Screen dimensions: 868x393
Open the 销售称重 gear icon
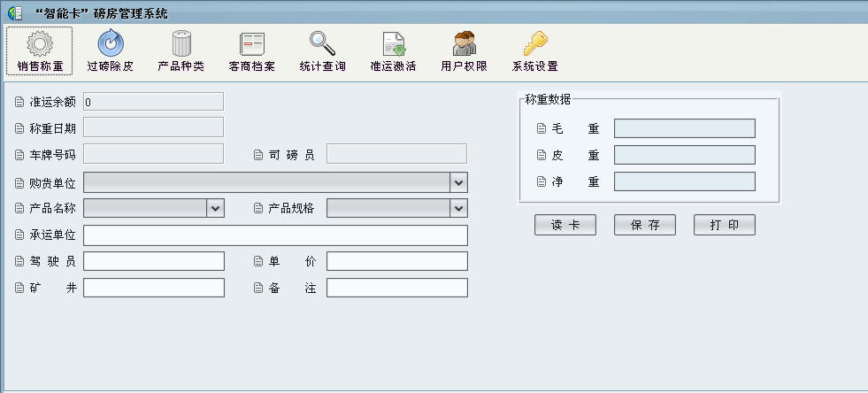pyautogui.click(x=40, y=44)
